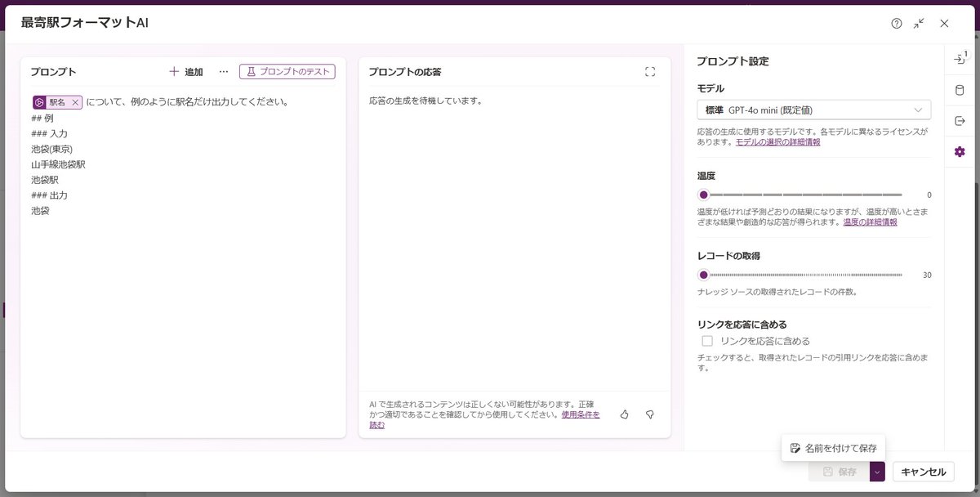The height and width of the screenshot is (497, 980).
Task: Click the collapse dialog arrows icon
Action: (919, 24)
